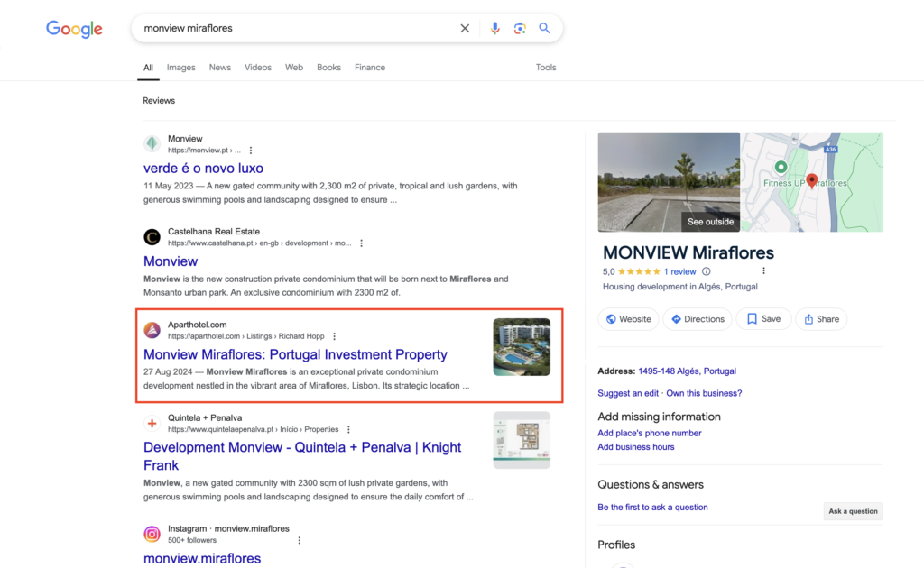Click "Add place's phone number"
Screen dimensions: 924x568
click(650, 433)
